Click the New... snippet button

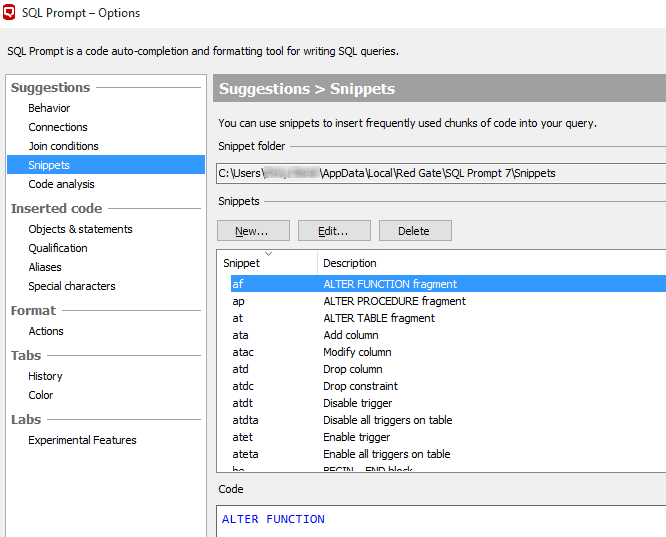coord(253,231)
